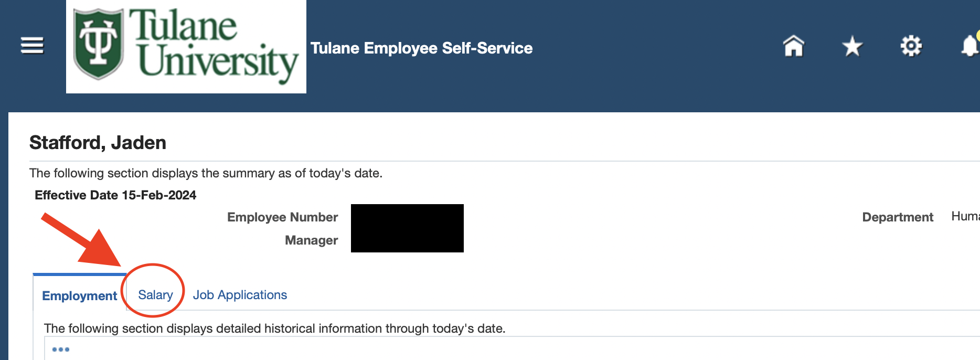Select the Employment tab
This screenshot has width=980, height=360.
coord(79,295)
